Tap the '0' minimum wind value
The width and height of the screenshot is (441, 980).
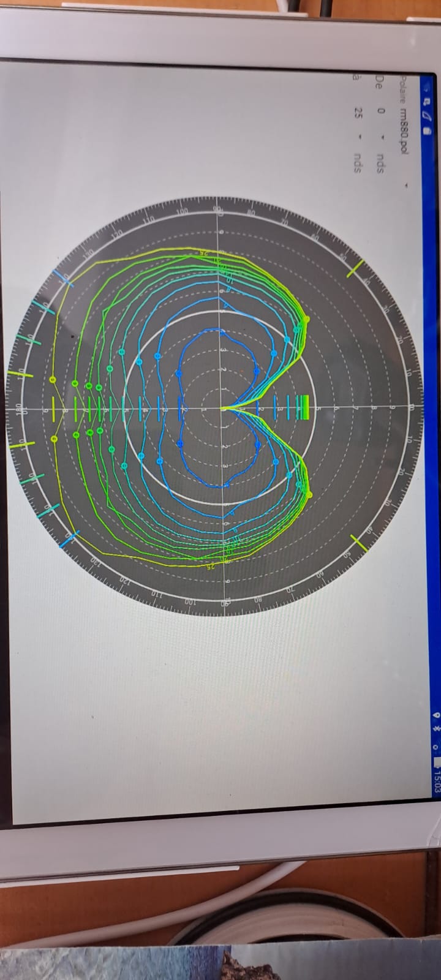(381, 111)
